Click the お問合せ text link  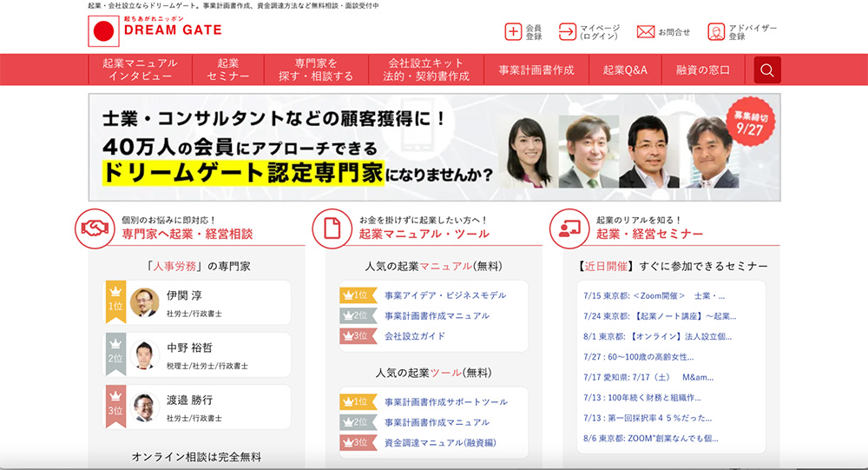(x=674, y=32)
